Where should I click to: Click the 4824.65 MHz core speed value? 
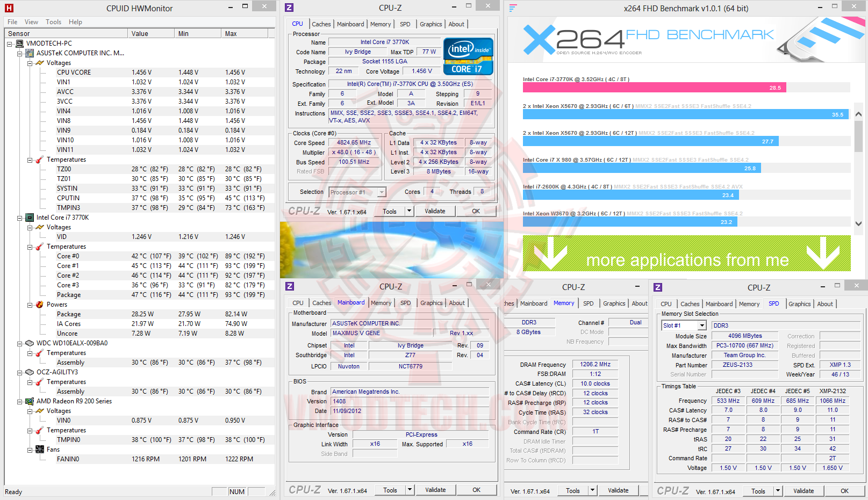pos(354,143)
